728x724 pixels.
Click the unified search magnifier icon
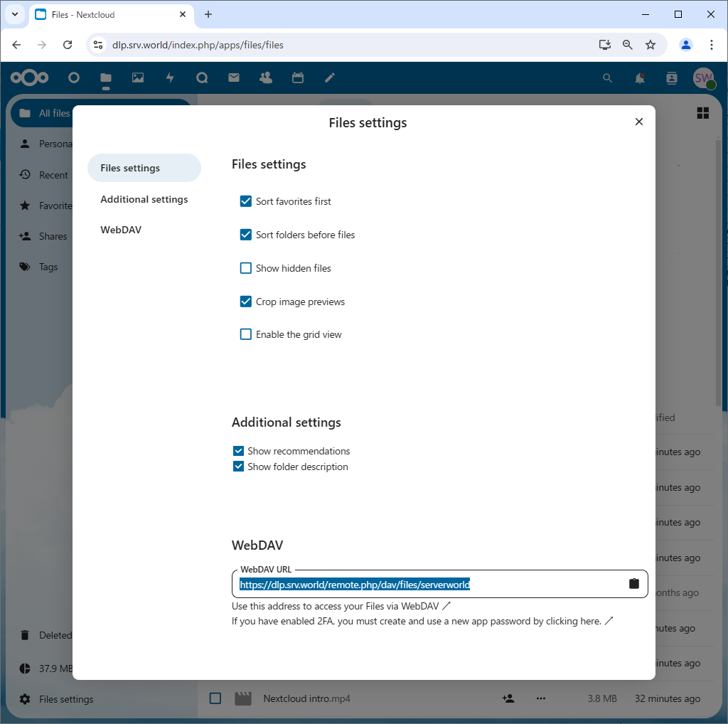pyautogui.click(x=607, y=78)
